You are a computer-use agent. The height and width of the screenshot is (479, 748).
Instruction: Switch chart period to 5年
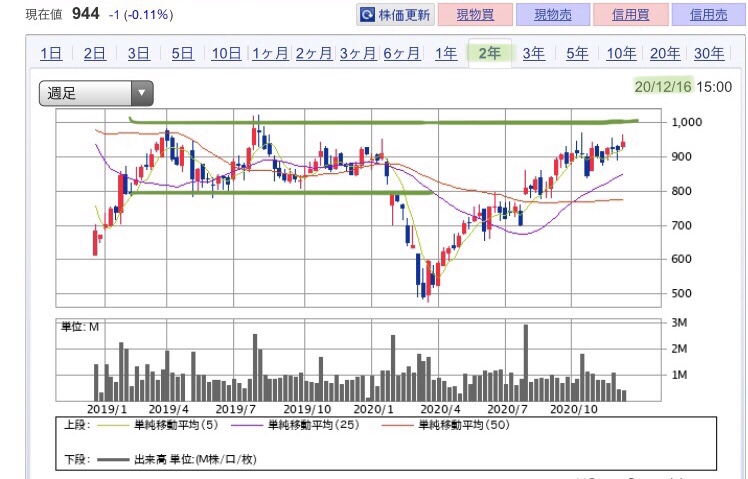click(578, 53)
